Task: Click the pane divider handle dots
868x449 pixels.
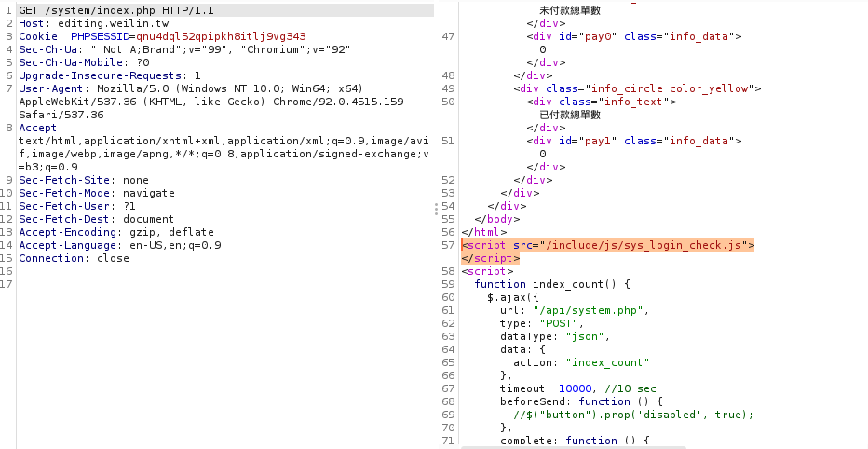Action: (x=436, y=209)
